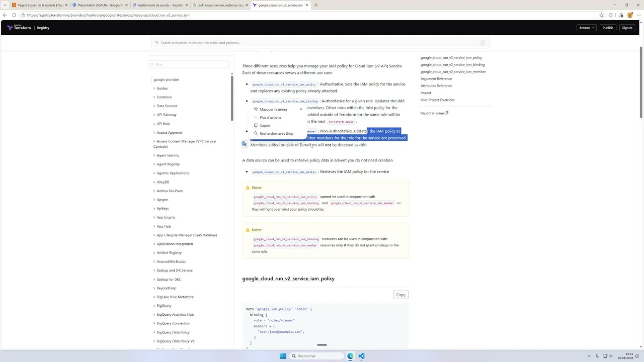
Task: Jump to google_cloud_run_v2_service_iam_member in right outline
Action: (x=453, y=71)
